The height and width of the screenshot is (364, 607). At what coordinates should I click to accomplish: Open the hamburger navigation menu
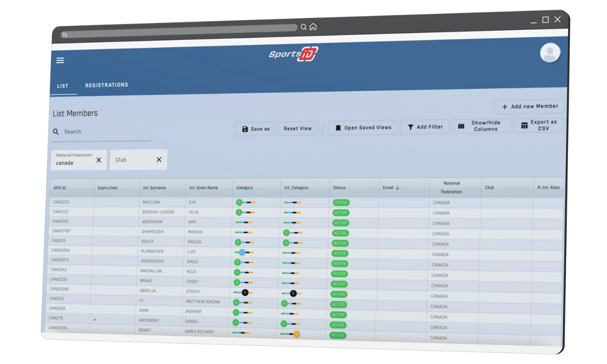pyautogui.click(x=60, y=60)
